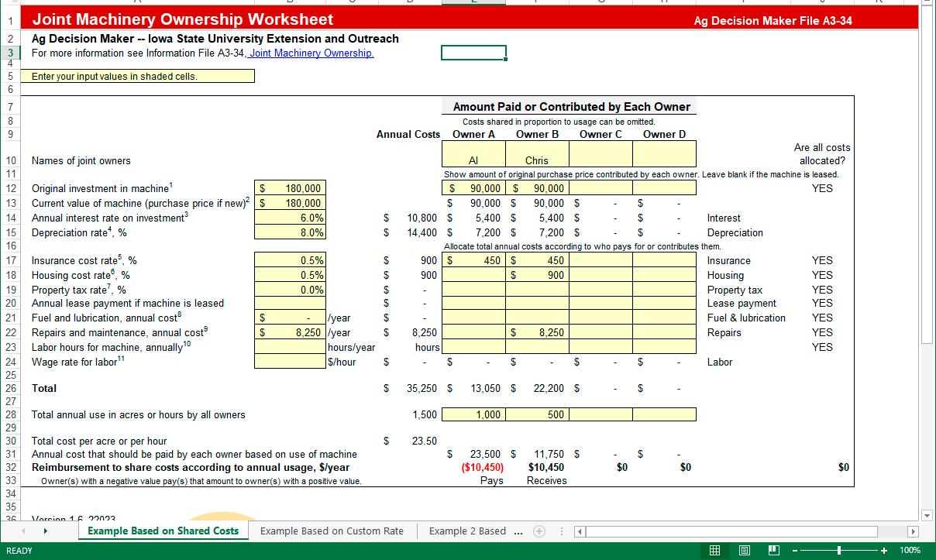This screenshot has width=936, height=560.
Task: Click the 'Ag Decision Maker File A3-34' header text
Action: click(773, 21)
